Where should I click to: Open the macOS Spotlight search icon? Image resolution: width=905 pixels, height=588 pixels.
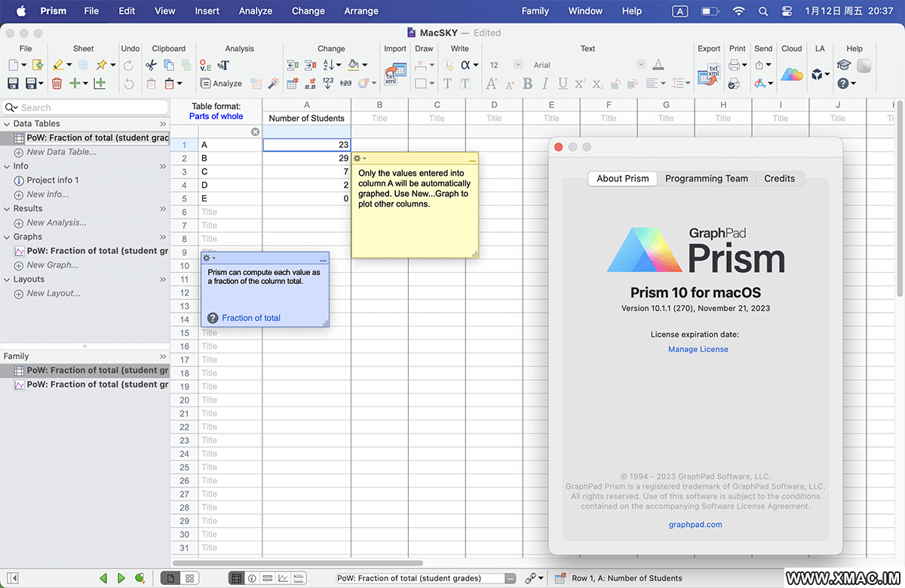(x=763, y=11)
